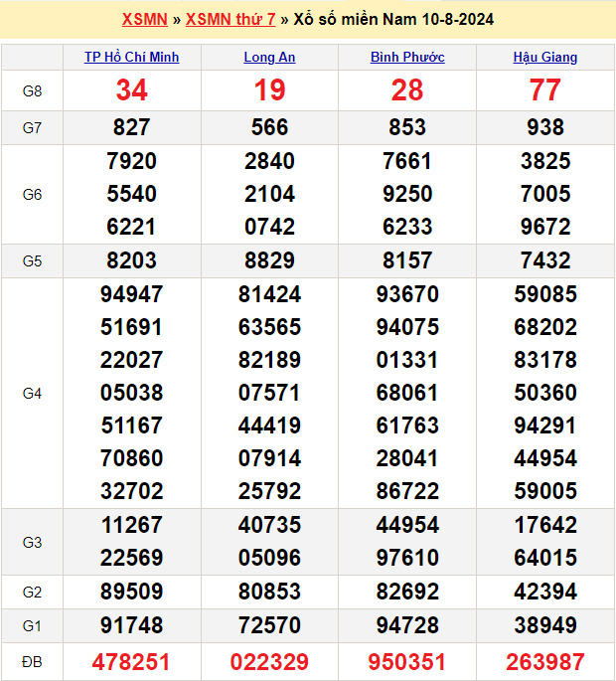Click the G6 result 7920
616x681 pixels.
[132, 161]
